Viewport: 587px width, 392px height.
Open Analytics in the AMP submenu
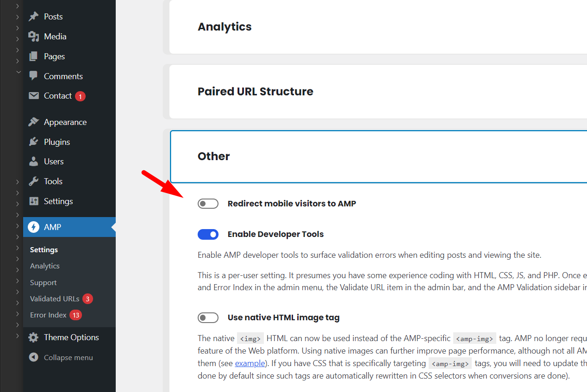click(x=45, y=266)
